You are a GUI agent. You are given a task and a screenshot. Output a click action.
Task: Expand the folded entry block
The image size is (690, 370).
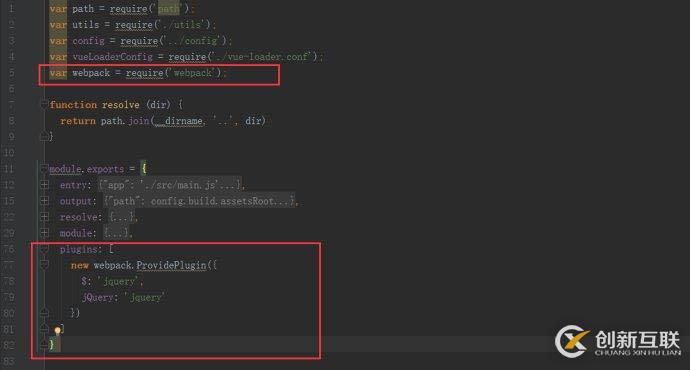[x=44, y=185]
